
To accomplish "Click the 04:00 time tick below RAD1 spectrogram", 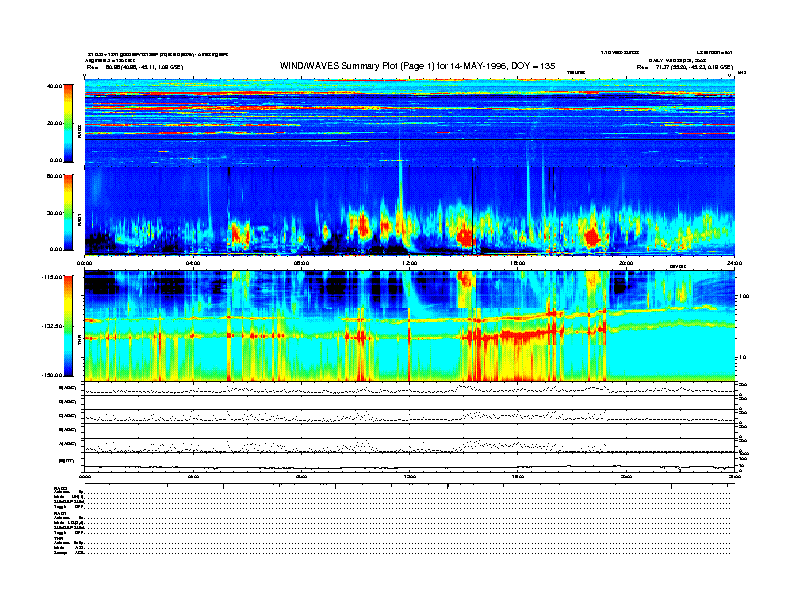I will (193, 263).
